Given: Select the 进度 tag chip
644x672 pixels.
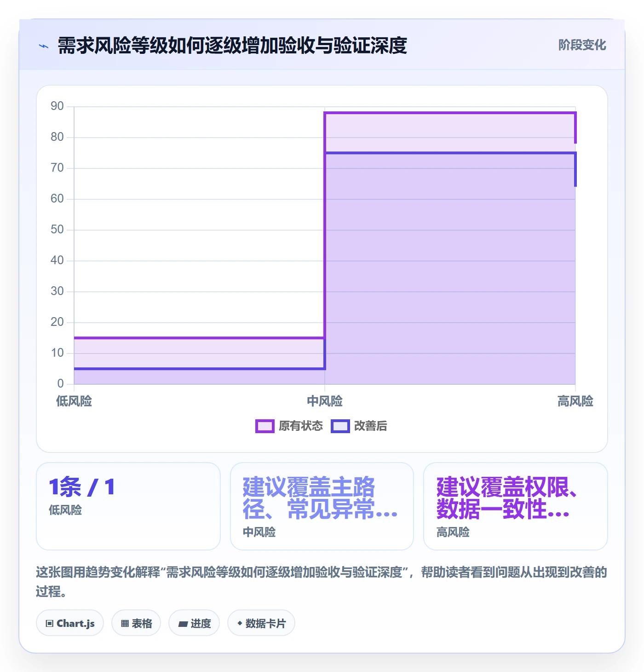Looking at the screenshot, I should tap(194, 623).
